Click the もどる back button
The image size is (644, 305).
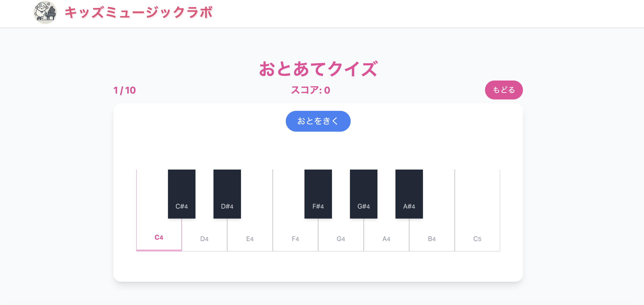point(503,90)
